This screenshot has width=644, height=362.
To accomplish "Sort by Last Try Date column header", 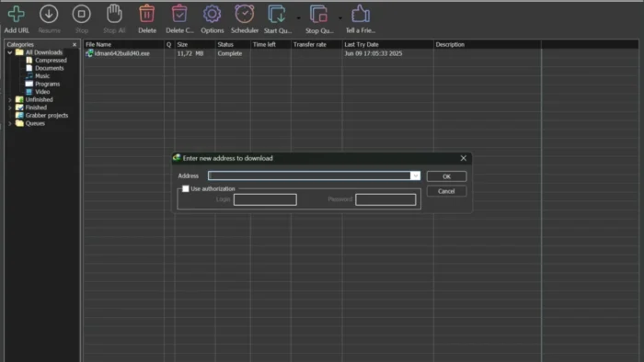I will pos(387,44).
